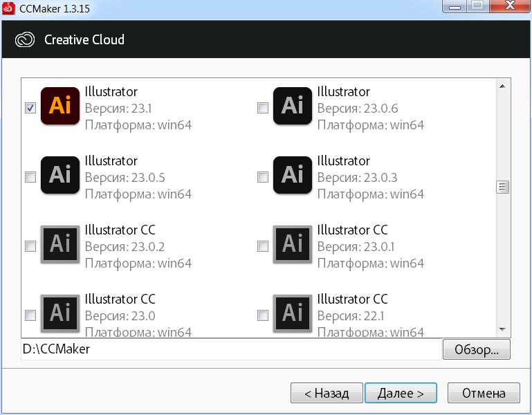Minimize the CCMaker window
The image size is (532, 415).
click(455, 6)
